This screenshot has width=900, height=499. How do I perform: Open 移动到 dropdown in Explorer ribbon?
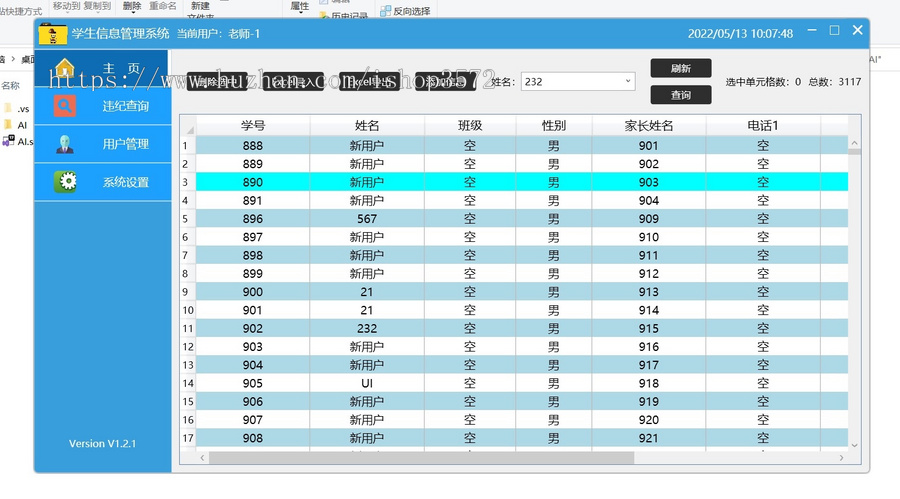66,6
